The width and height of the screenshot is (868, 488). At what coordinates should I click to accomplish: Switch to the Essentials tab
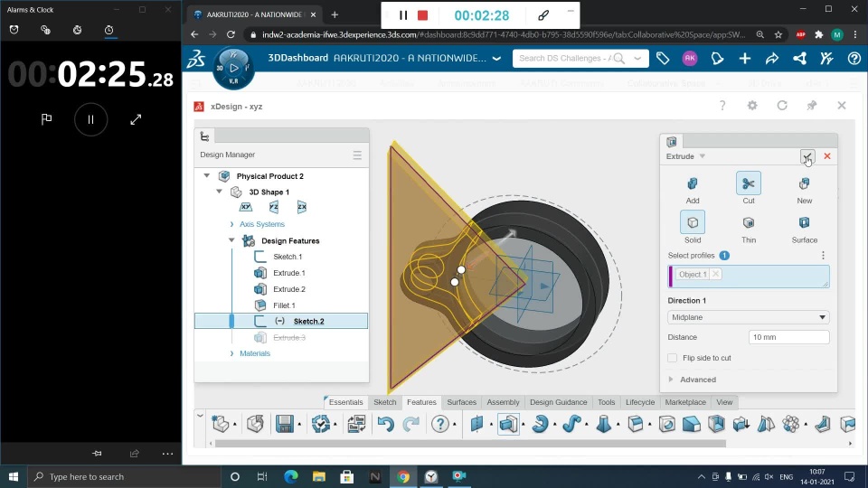click(x=345, y=402)
